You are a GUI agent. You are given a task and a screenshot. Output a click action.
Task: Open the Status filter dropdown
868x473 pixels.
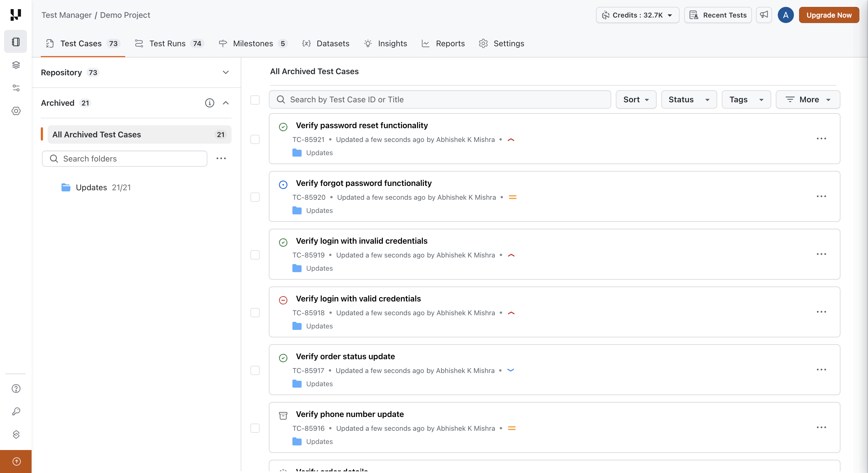pos(688,99)
